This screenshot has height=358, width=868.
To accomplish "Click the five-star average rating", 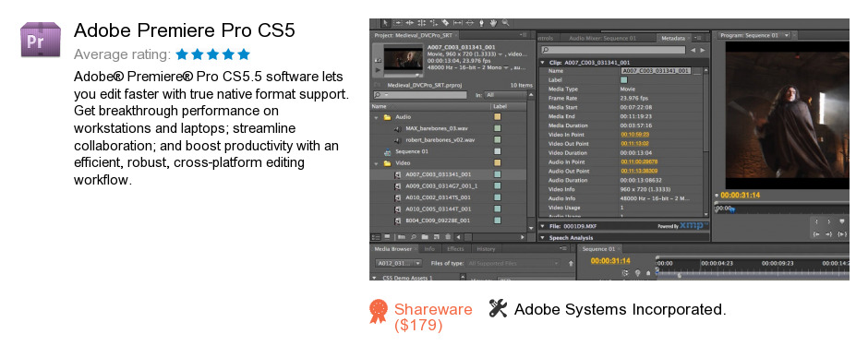I will click(x=213, y=54).
